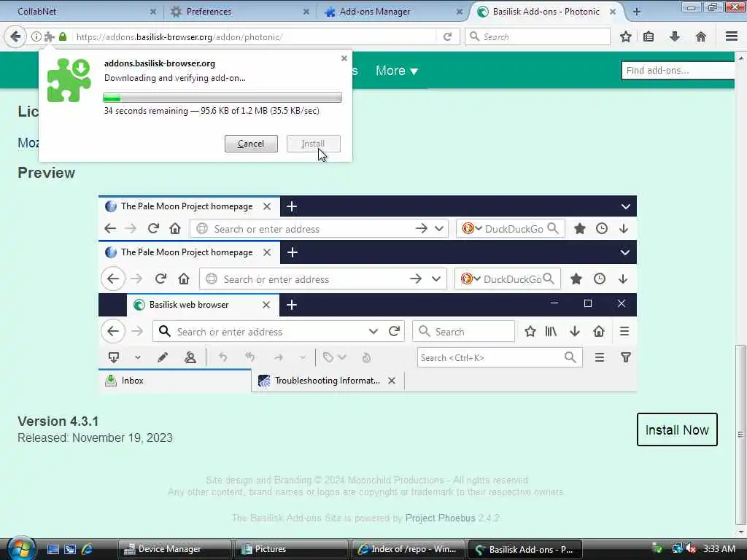
Task: Open a new tab with the plus button
Action: [636, 12]
